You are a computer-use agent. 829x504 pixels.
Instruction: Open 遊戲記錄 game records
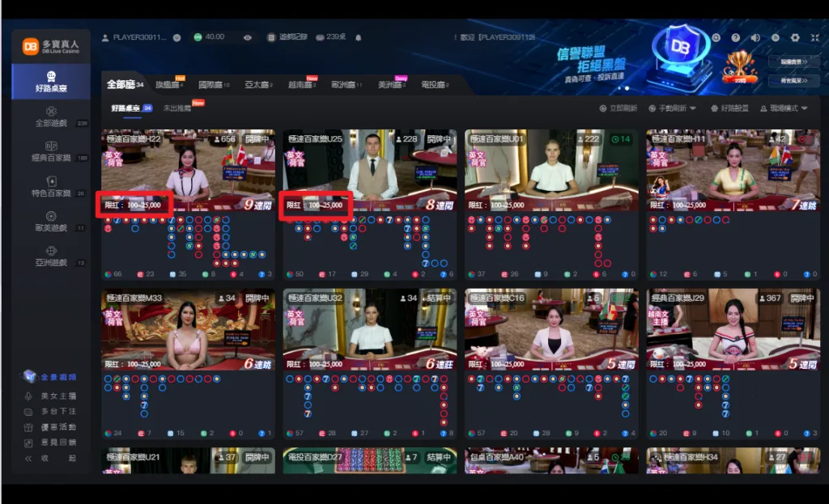point(287,37)
